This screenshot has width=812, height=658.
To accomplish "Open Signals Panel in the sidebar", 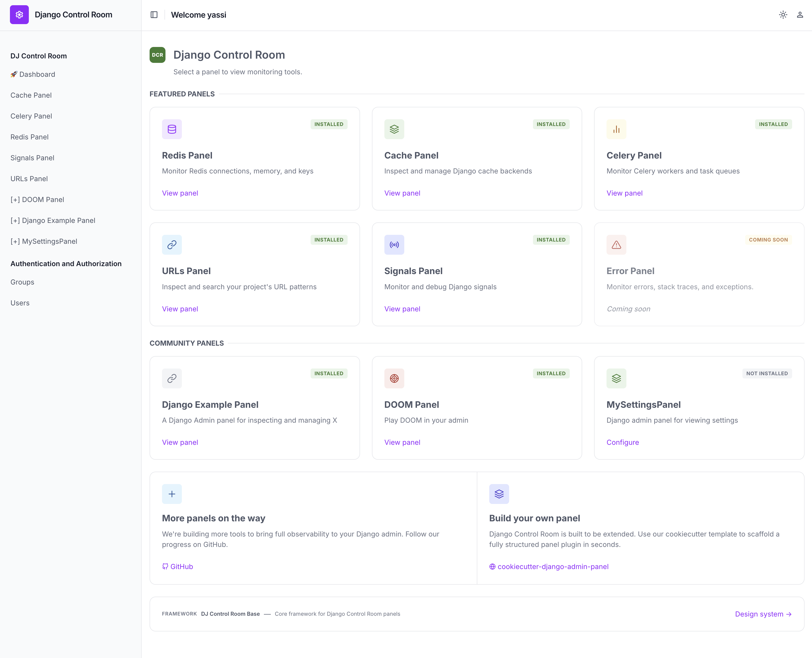I will point(33,158).
